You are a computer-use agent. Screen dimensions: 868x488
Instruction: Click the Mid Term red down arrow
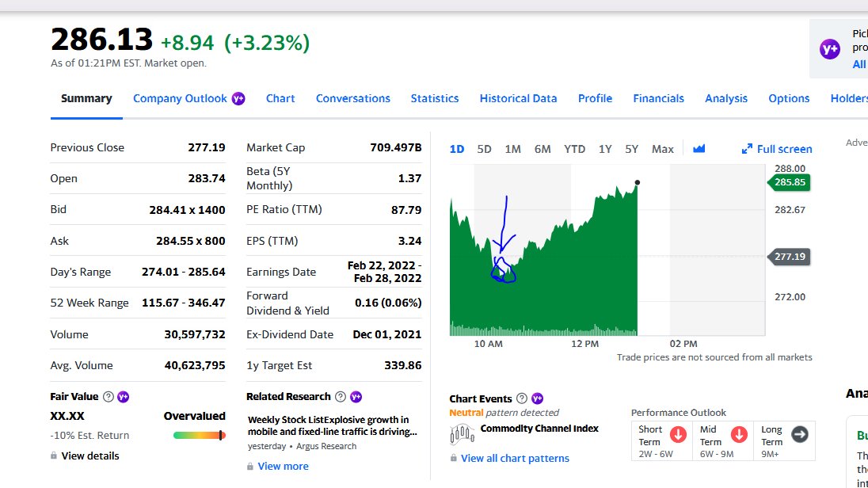739,434
